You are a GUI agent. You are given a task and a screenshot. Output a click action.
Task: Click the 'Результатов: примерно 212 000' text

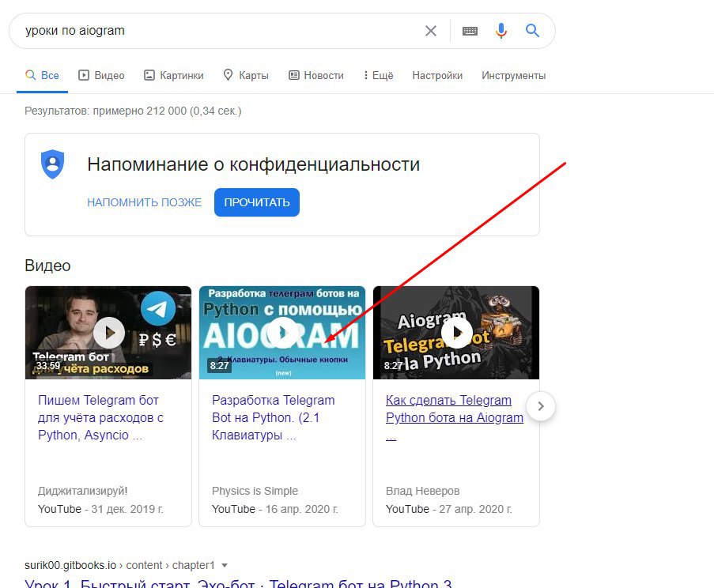tap(133, 111)
